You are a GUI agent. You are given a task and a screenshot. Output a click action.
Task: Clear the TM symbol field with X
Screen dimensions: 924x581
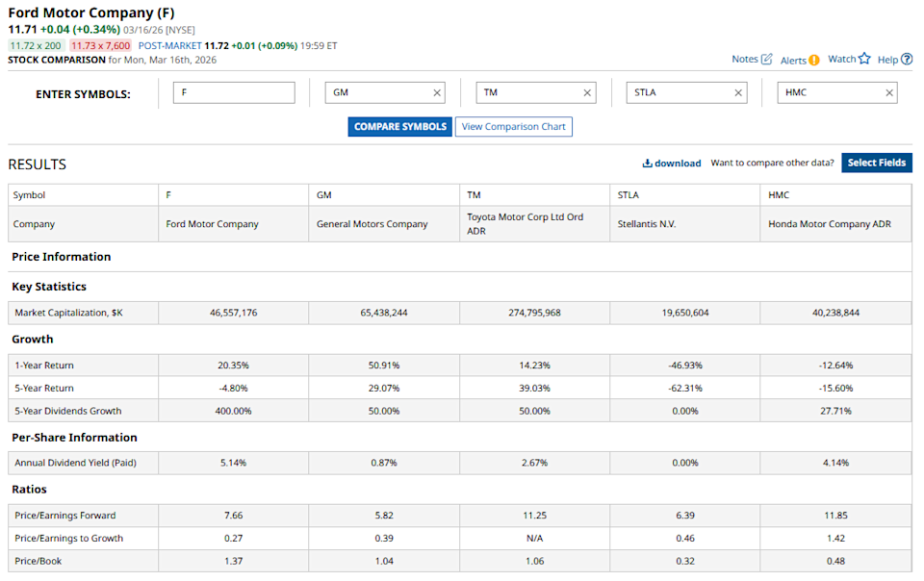click(x=587, y=92)
